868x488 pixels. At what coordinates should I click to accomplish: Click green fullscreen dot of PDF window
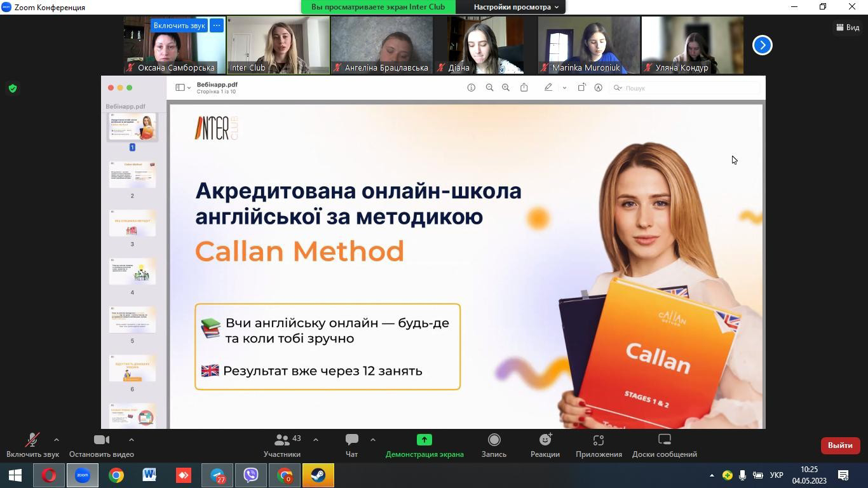tap(130, 88)
